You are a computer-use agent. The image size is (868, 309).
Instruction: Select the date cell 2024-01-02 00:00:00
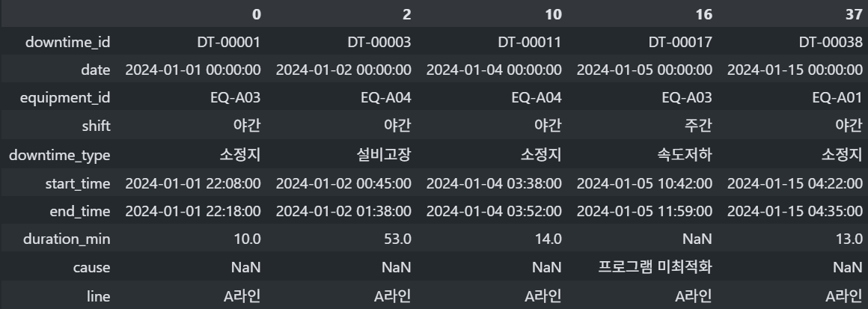[x=343, y=70]
